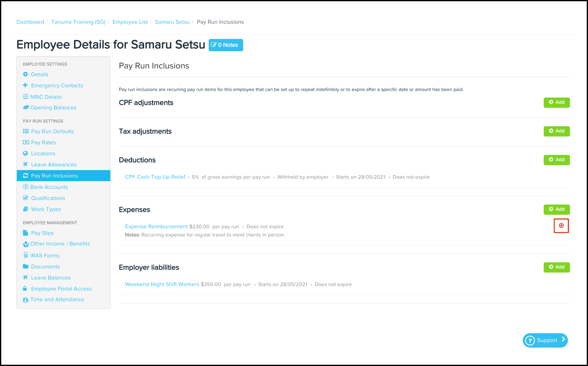Click the Locations globe icon
This screenshot has height=366, width=588.
(25, 153)
